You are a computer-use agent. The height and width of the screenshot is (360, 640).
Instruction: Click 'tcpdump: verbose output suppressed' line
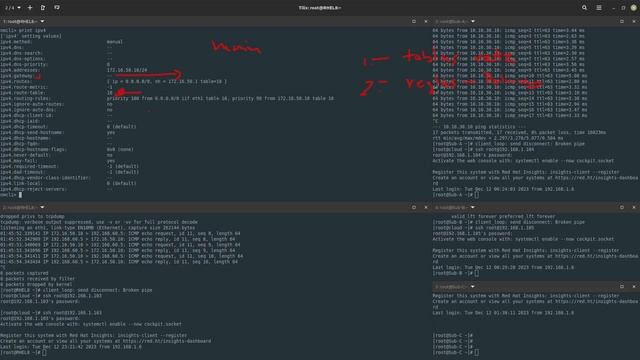point(99,222)
